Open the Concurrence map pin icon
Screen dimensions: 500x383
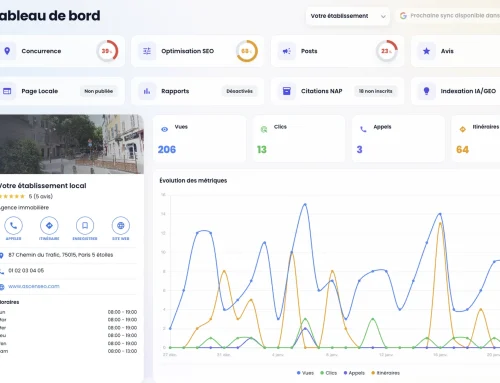pyautogui.click(x=7, y=51)
